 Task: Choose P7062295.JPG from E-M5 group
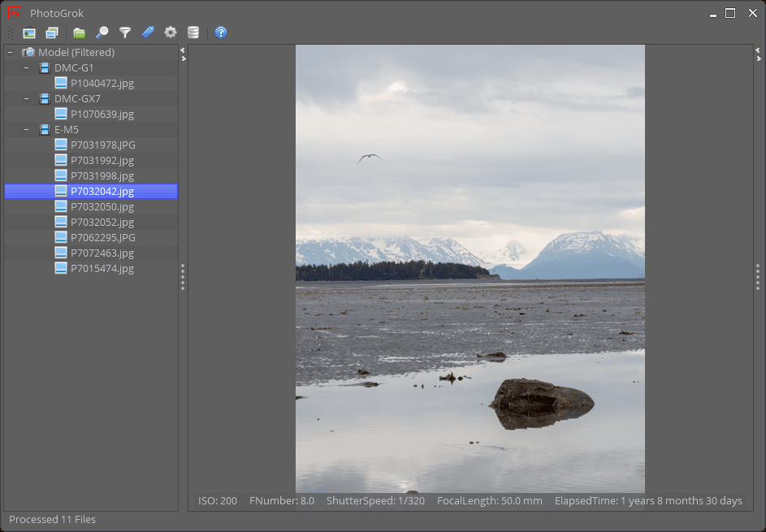click(x=102, y=238)
